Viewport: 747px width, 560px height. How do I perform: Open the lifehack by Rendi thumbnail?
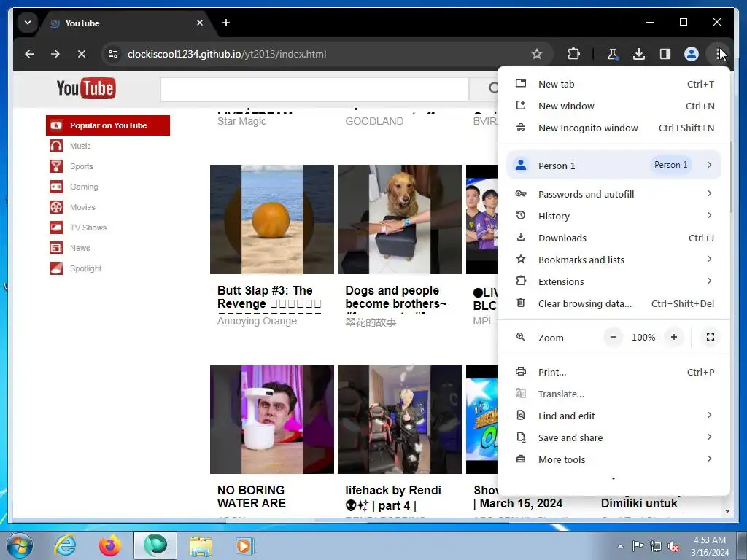pos(400,419)
